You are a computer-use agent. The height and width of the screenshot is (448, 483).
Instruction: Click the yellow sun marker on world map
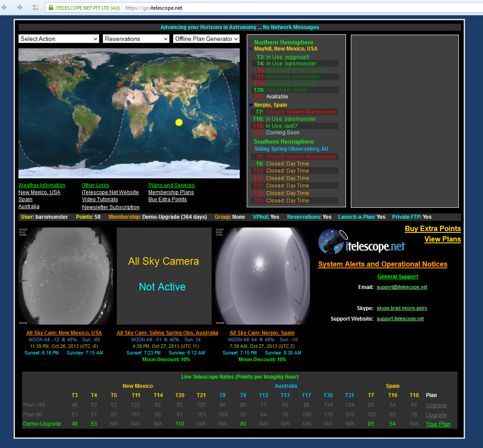[179, 123]
